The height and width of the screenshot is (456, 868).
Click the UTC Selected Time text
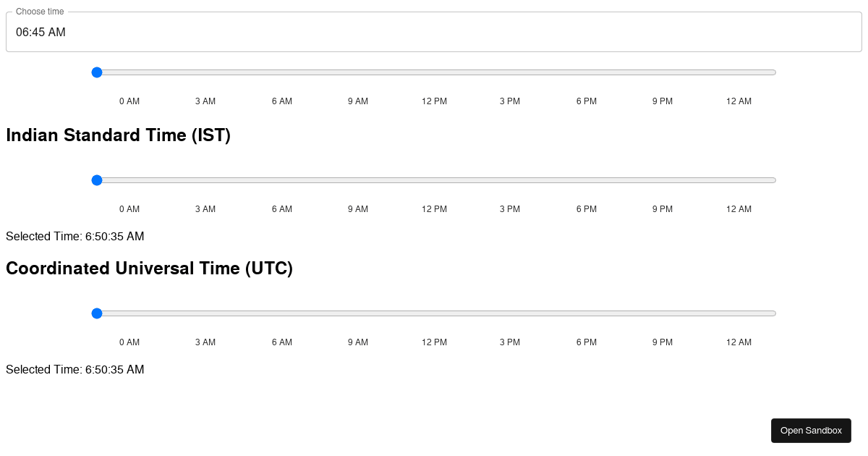(75, 370)
